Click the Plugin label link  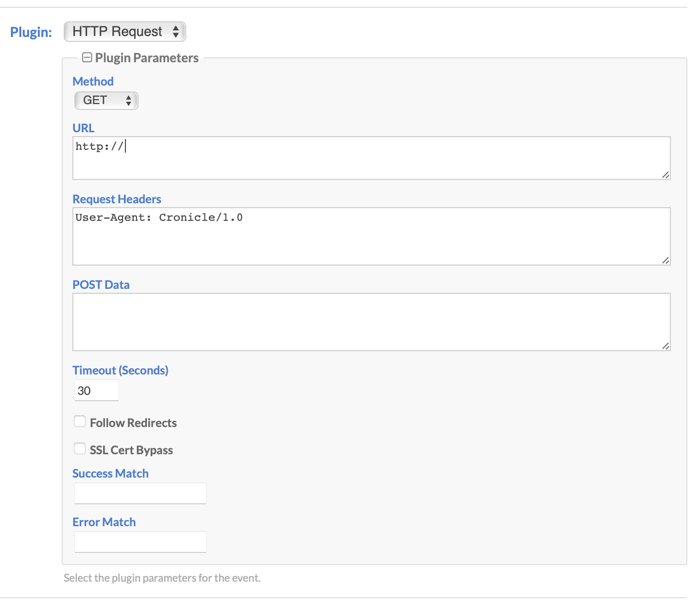31,32
